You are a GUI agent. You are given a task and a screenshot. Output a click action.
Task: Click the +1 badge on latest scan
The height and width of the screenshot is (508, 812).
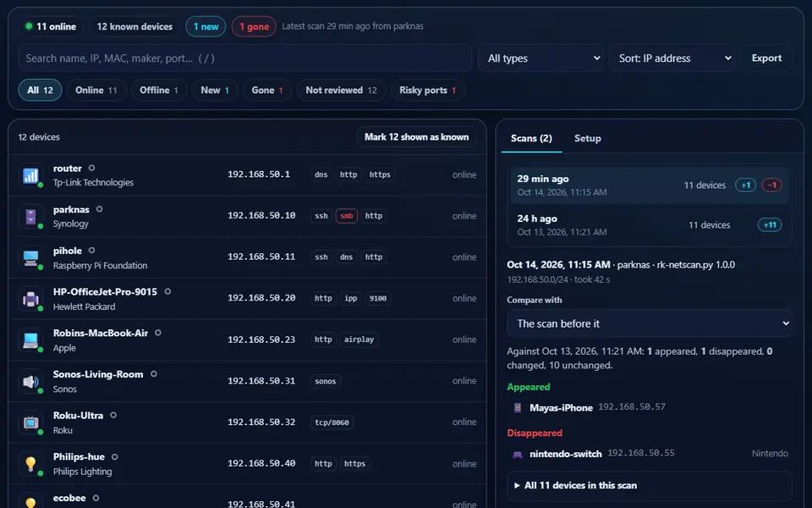click(x=746, y=185)
